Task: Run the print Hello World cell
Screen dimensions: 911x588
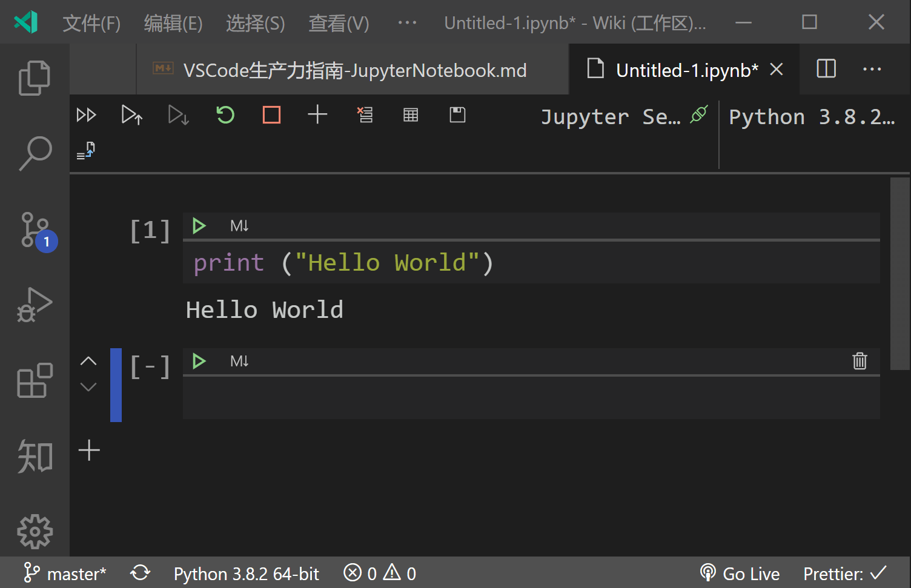Action: point(199,226)
